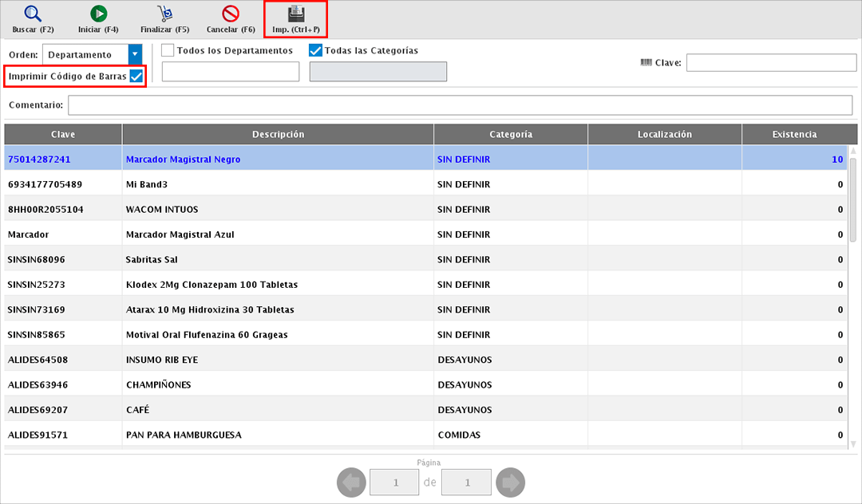The height and width of the screenshot is (504, 862).
Task: Click barcode icon next to Clave
Action: click(646, 62)
